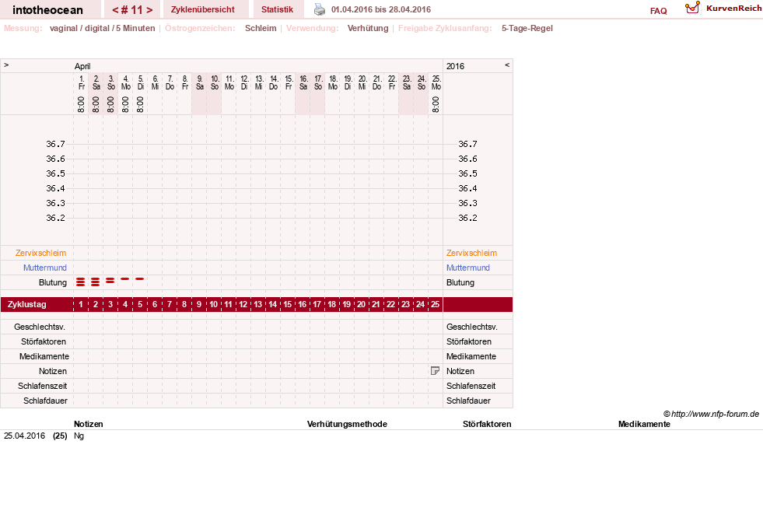Click the left Medikamente row label
The image size is (763, 532).
(x=44, y=356)
